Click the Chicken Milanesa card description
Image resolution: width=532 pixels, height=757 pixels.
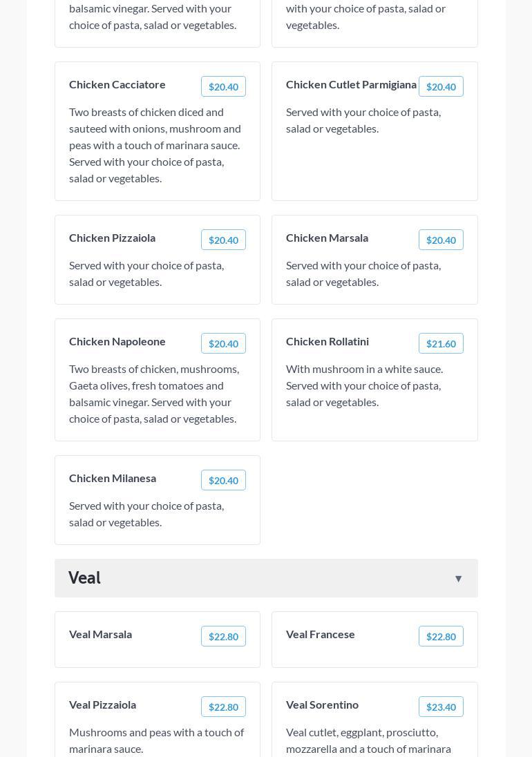[x=146, y=514]
